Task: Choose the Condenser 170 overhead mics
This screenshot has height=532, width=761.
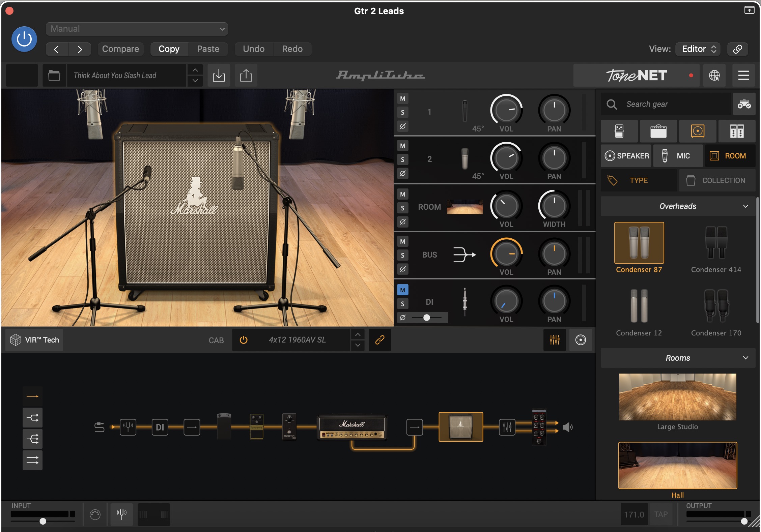Action: click(x=716, y=305)
